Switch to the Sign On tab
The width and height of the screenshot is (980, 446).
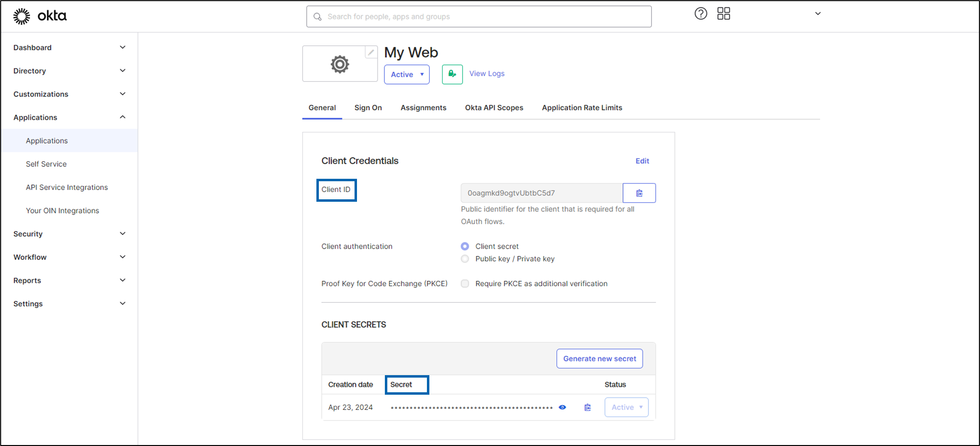coord(368,108)
